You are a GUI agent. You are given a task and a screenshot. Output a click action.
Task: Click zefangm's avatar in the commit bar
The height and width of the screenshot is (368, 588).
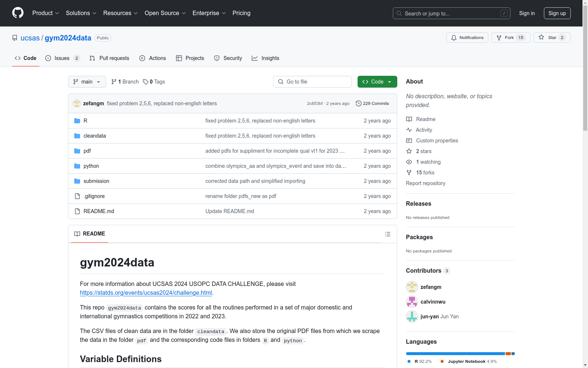click(x=77, y=103)
